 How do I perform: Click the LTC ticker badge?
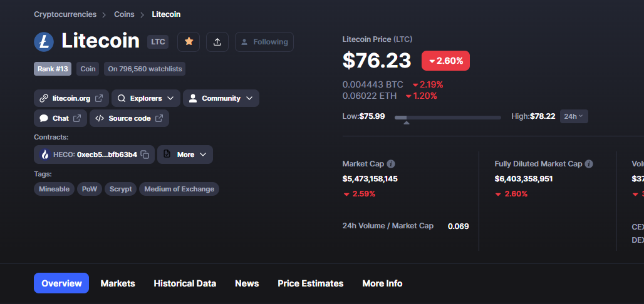click(158, 42)
